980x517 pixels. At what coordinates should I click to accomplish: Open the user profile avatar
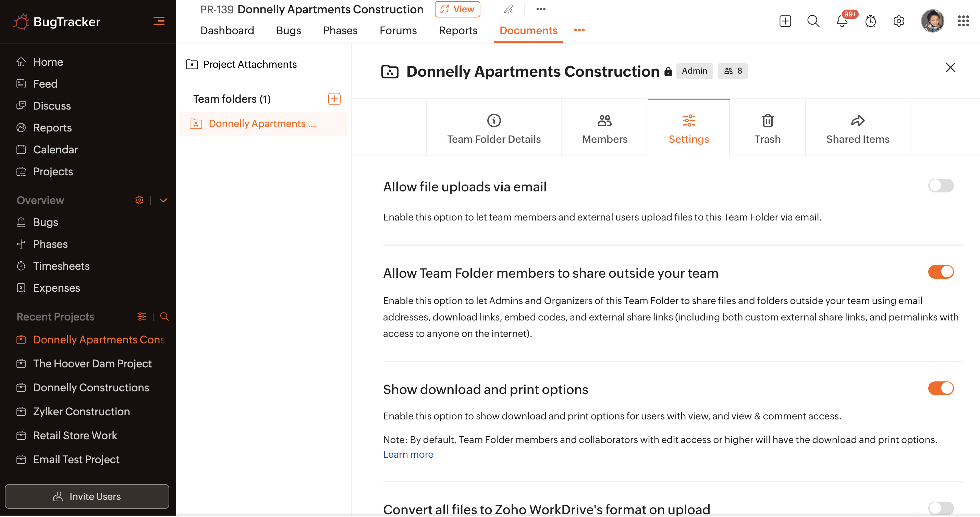pos(932,21)
